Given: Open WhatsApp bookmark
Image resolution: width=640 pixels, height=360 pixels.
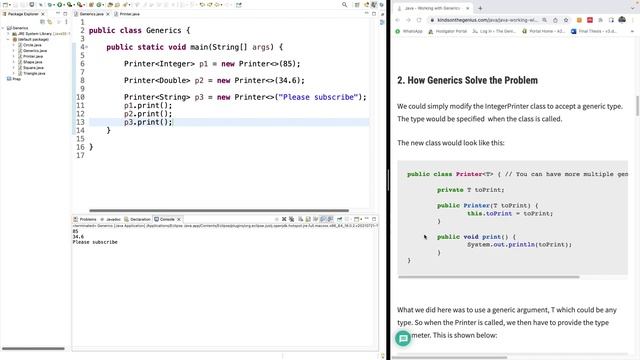Looking at the screenshot, I should click(x=409, y=31).
